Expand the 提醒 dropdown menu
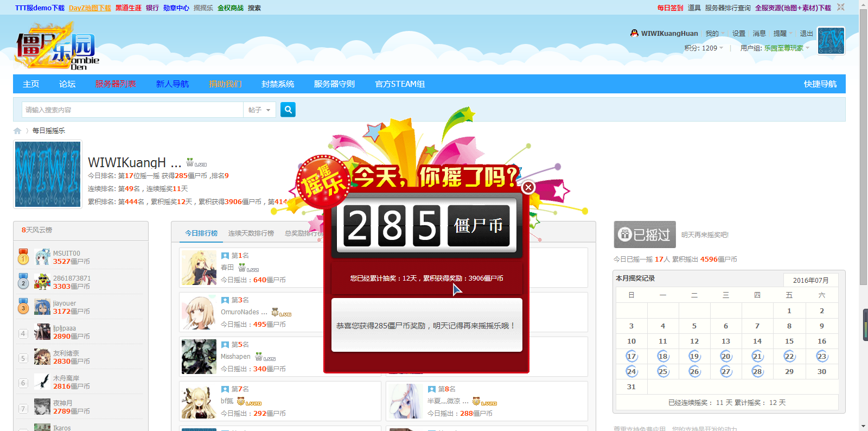 (782, 34)
